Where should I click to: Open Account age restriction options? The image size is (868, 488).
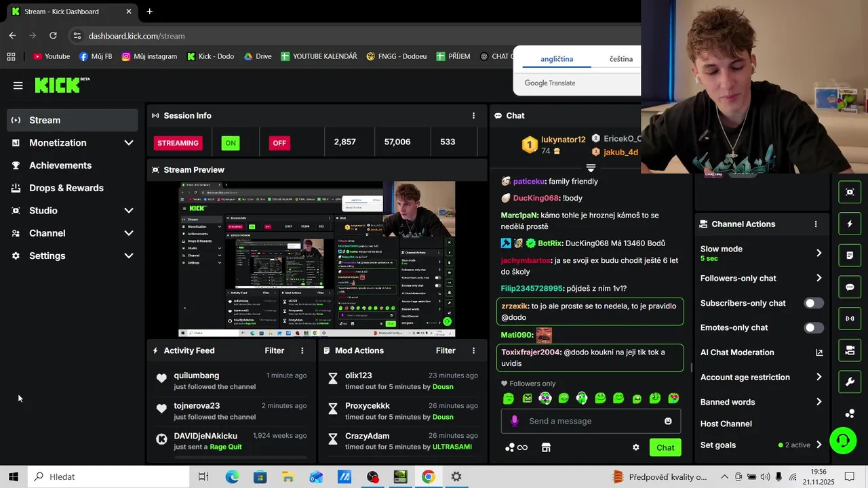pyautogui.click(x=818, y=377)
